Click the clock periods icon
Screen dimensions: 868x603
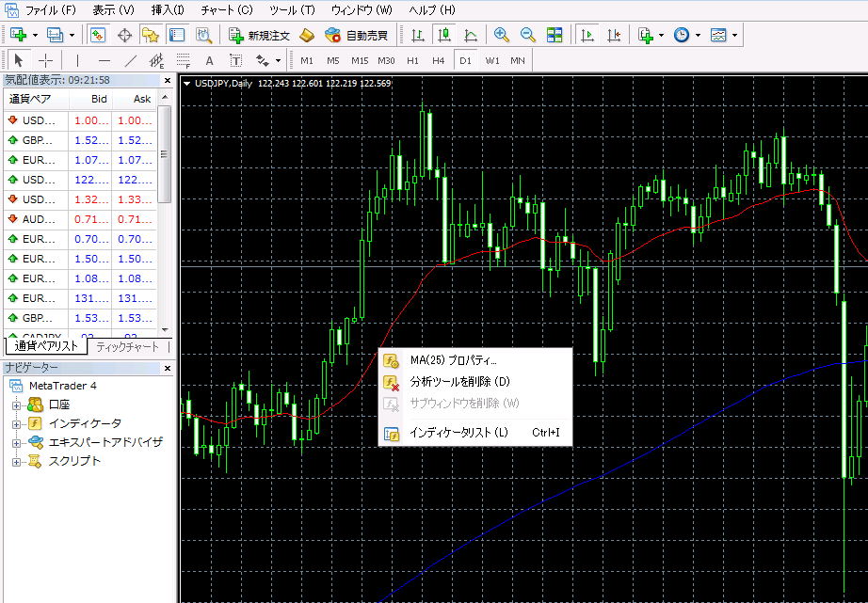[682, 35]
